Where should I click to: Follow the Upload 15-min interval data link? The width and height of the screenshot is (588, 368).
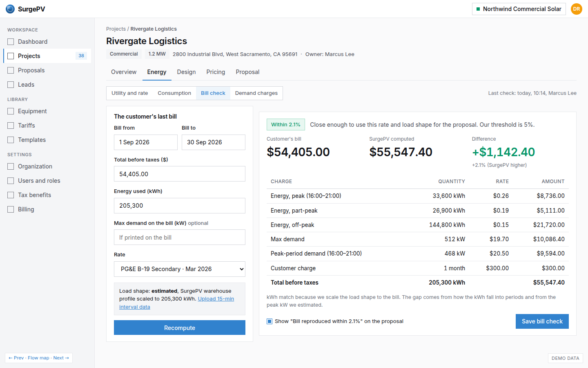216,299
